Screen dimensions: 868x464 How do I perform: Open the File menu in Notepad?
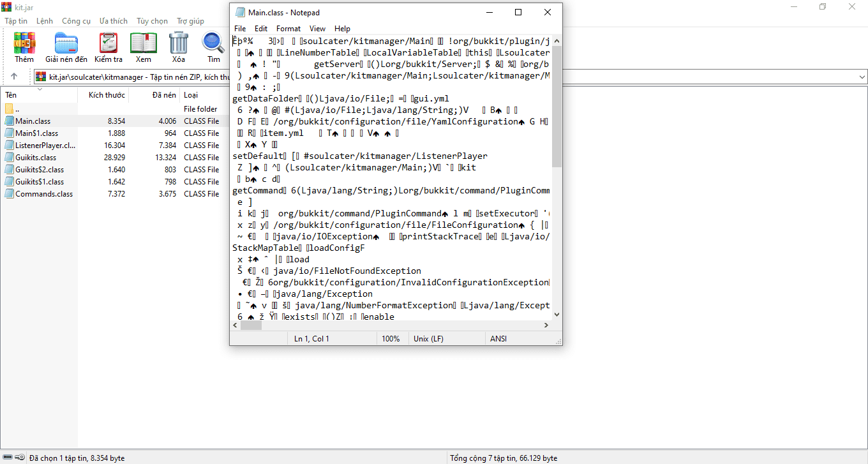[240, 29]
